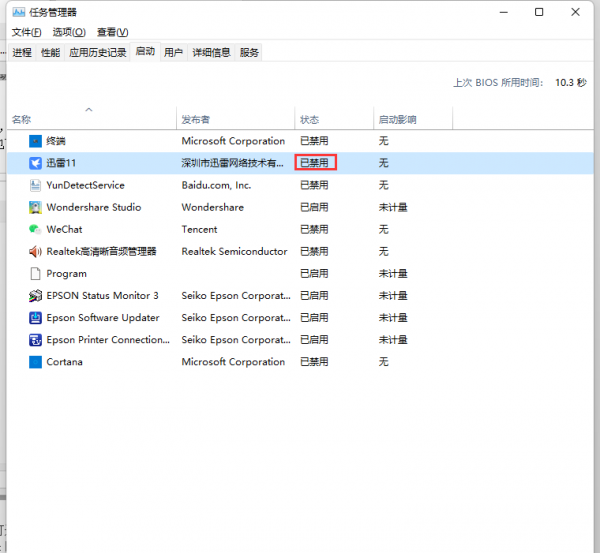Click the blank Program file icon
The width and height of the screenshot is (600, 553).
(35, 274)
